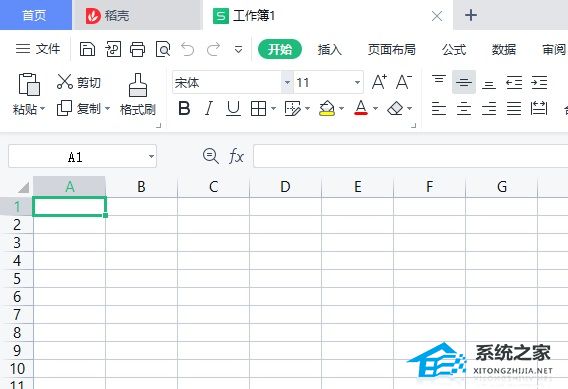Click the plus new tab button
This screenshot has width=568, height=389.
point(471,15)
